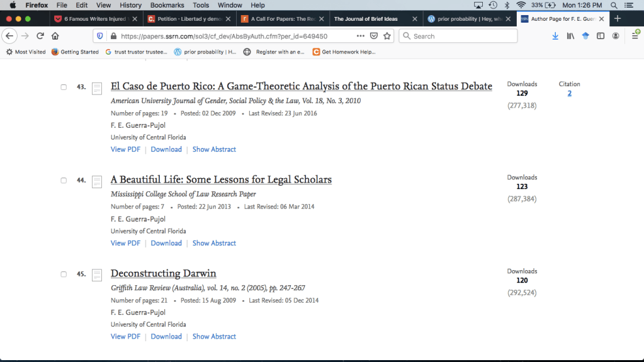
Task: Open the Bookmarks menu in menu bar
Action: [167, 5]
